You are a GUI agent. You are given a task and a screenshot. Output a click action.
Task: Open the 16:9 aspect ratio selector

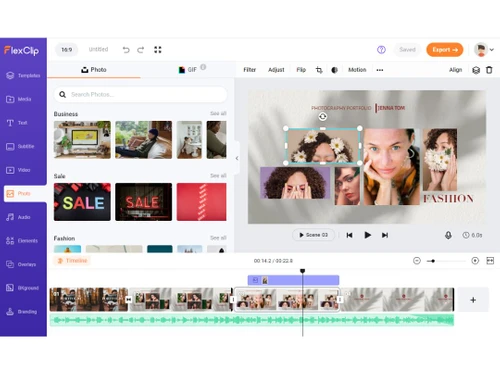[66, 50]
